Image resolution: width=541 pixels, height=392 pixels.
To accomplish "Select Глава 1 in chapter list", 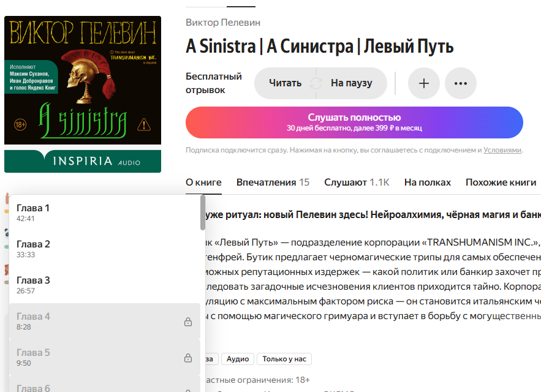I will pos(105,213).
